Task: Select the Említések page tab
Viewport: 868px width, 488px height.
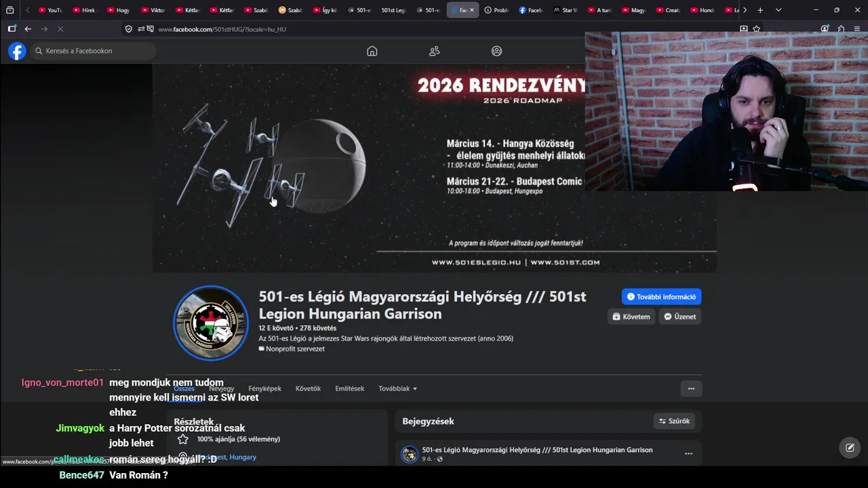Action: [x=349, y=388]
